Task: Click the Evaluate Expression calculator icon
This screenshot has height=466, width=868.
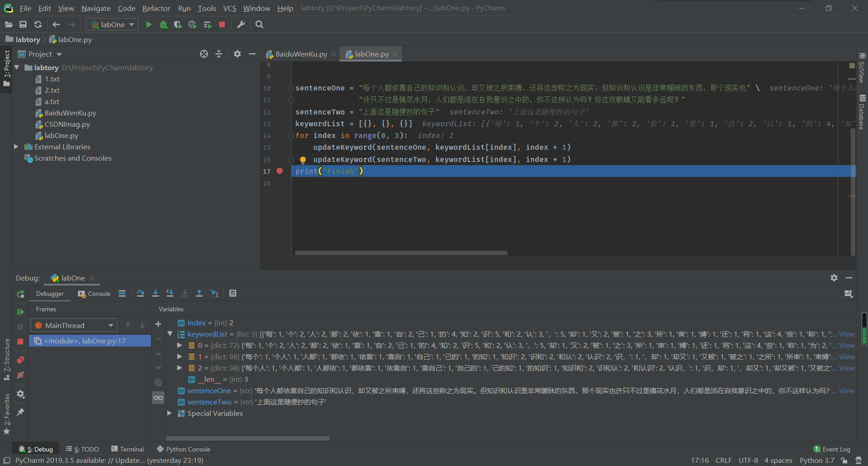Action: pos(233,293)
